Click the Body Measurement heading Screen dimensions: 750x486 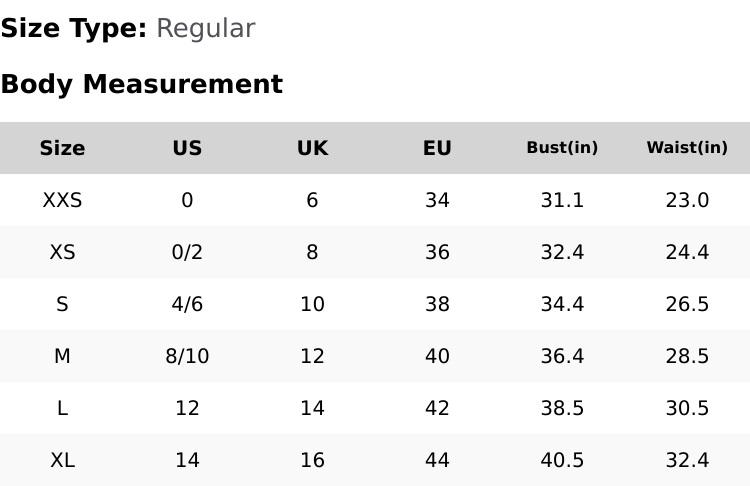click(141, 84)
